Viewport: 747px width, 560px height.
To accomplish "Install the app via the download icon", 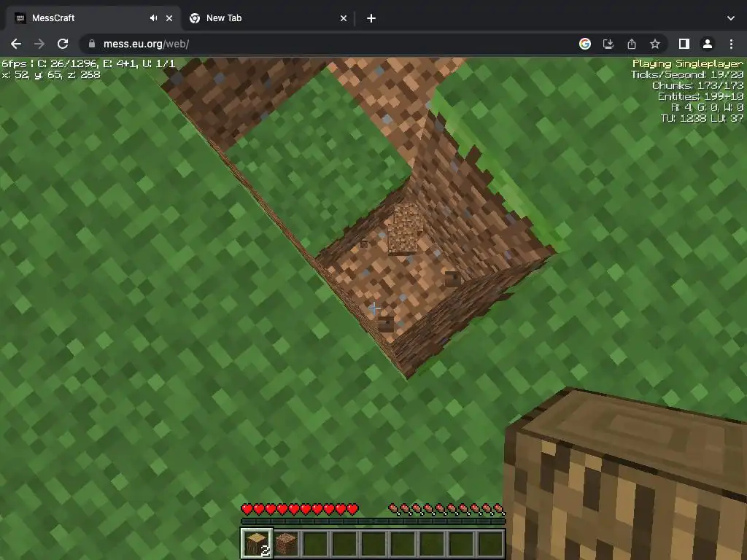I will pos(608,44).
